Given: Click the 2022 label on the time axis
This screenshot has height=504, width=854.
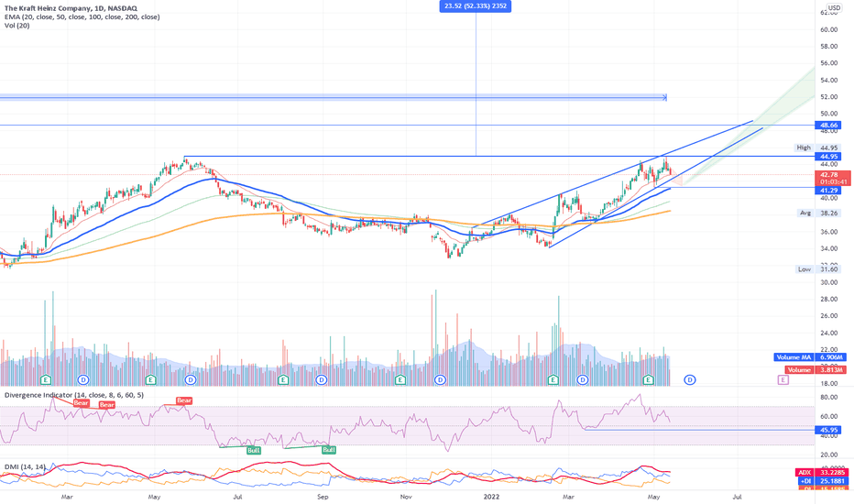Looking at the screenshot, I should (x=492, y=497).
